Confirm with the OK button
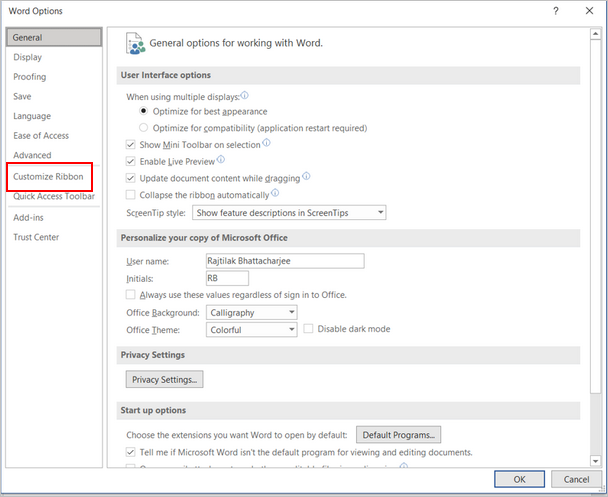Viewport: 608px width, 497px height. tap(519, 479)
